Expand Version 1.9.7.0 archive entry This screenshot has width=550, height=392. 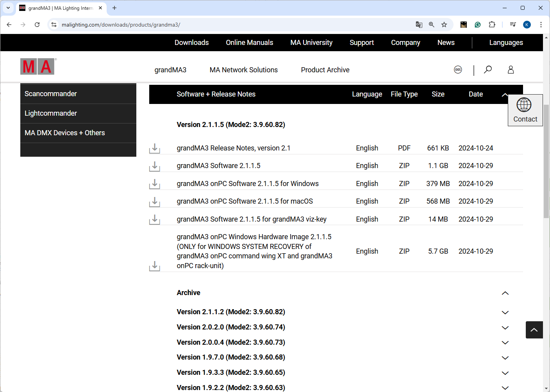tap(505, 358)
